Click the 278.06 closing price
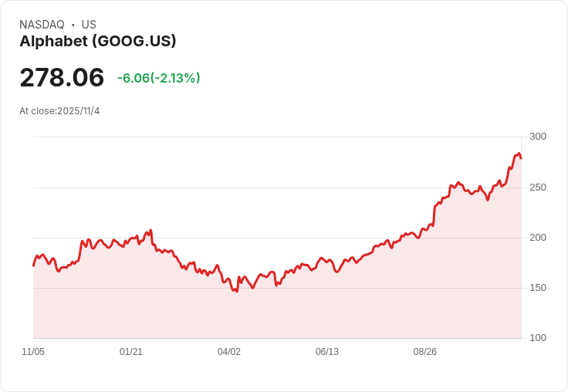Image resolution: width=568 pixels, height=392 pixels. point(62,77)
